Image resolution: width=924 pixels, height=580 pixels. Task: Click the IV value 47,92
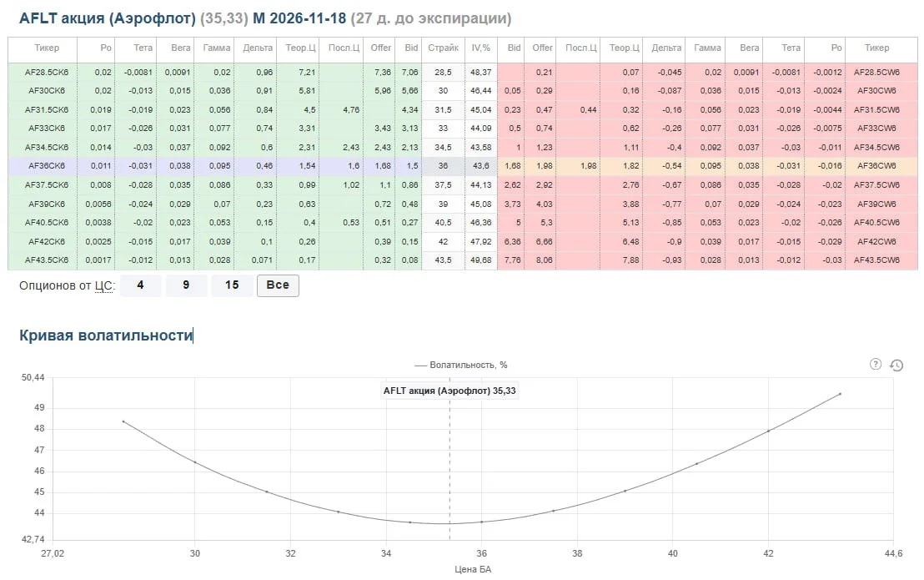coord(481,242)
